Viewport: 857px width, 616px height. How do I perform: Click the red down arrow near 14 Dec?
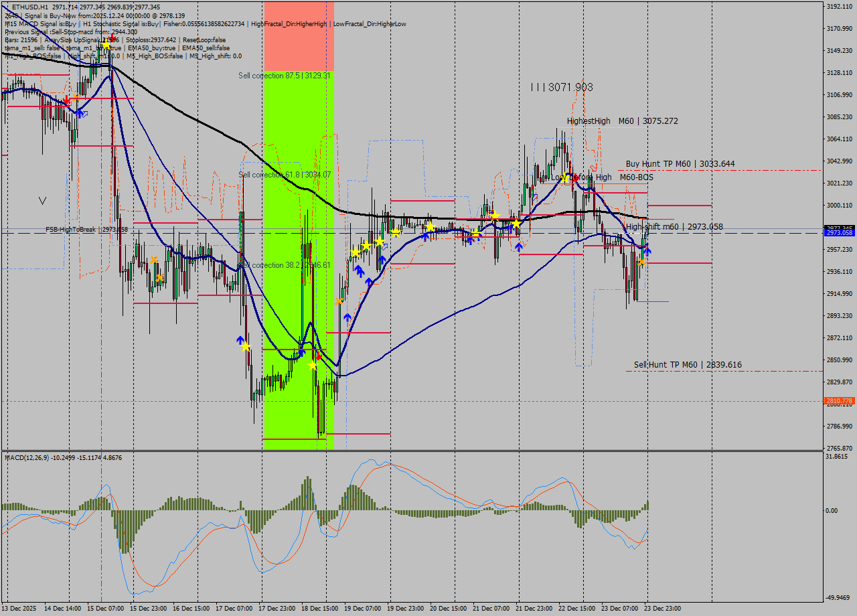tap(66, 100)
